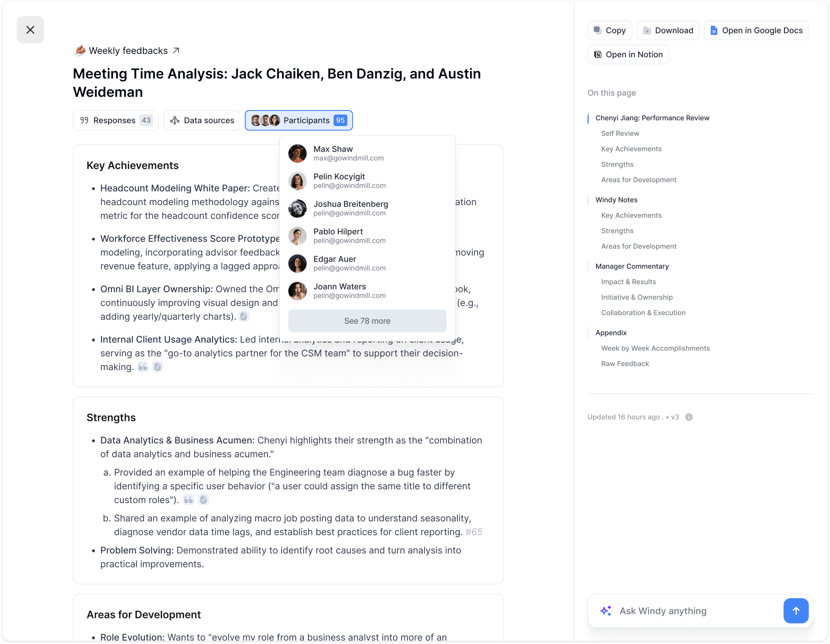Click the quote icon after decision-making
The image size is (830, 644).
(x=143, y=367)
